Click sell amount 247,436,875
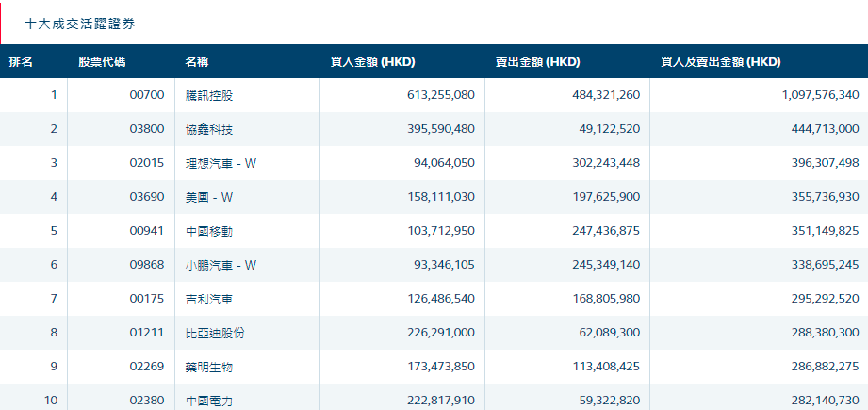Image resolution: width=868 pixels, height=410 pixels. (606, 231)
